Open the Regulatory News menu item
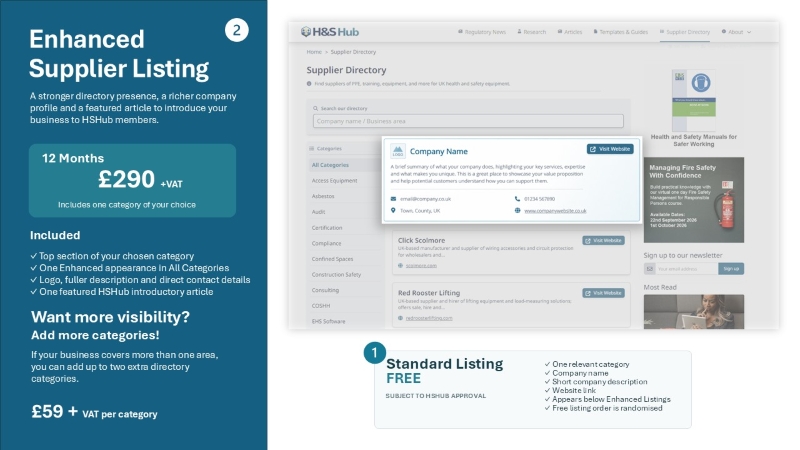This screenshot has height=450, width=800. [482, 32]
